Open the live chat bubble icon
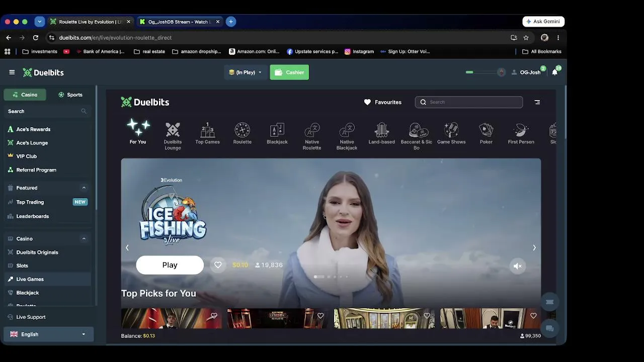This screenshot has height=362, width=644. point(550,328)
